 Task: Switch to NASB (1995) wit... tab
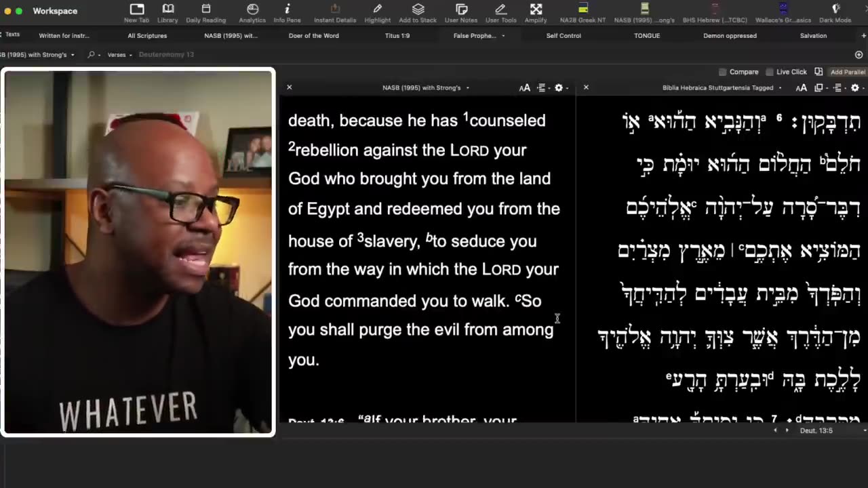point(231,35)
